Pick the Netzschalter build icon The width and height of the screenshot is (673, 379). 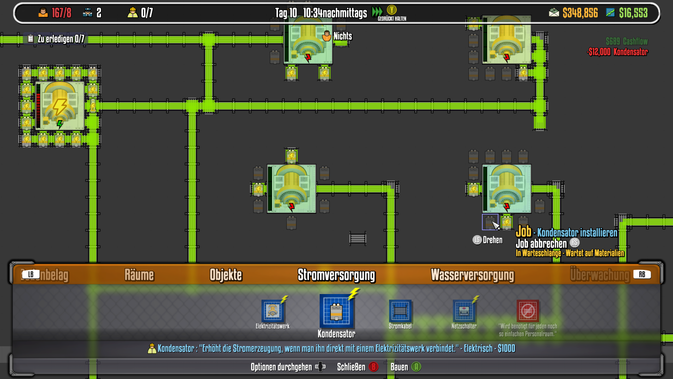click(x=464, y=310)
